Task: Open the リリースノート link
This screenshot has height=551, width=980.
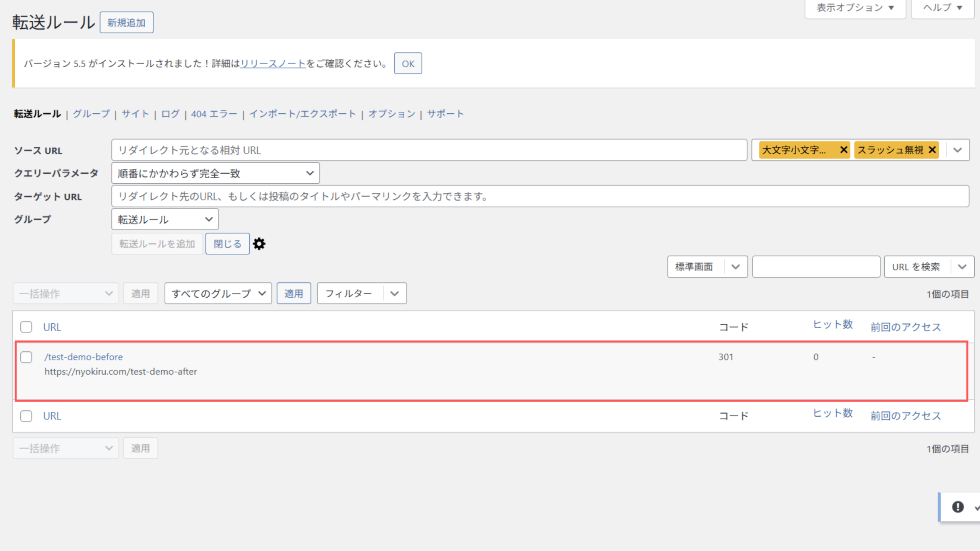Action: click(x=273, y=64)
